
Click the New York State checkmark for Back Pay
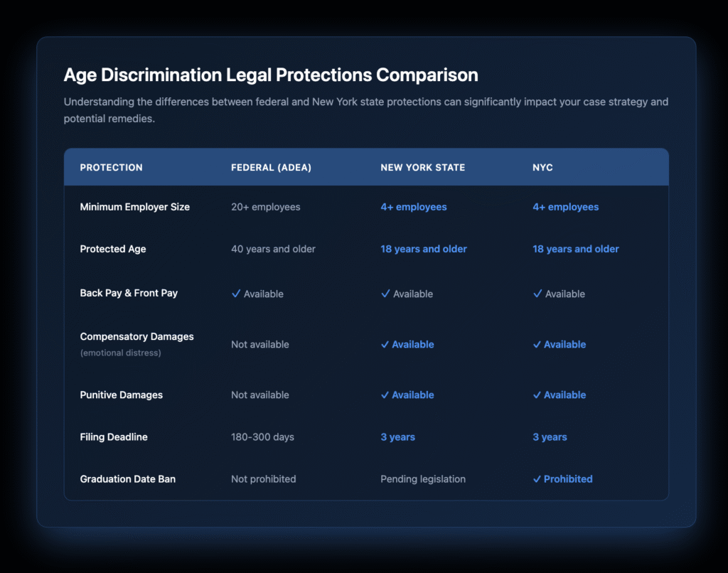coord(386,294)
